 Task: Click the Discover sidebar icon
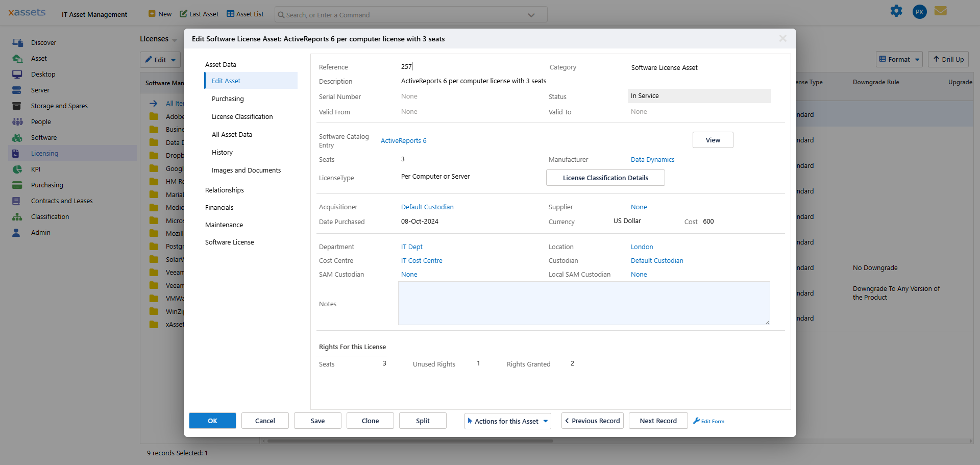[x=17, y=43]
